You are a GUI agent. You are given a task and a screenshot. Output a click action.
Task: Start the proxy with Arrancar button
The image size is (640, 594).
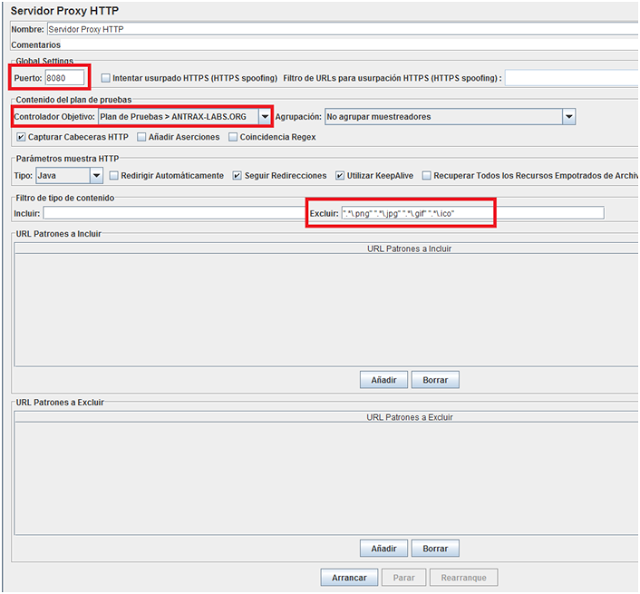click(x=349, y=578)
